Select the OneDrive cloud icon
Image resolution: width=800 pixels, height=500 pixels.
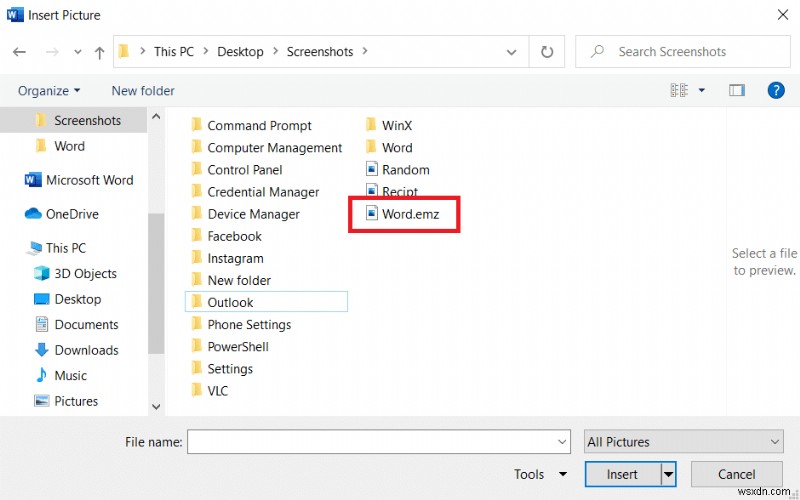tap(33, 214)
